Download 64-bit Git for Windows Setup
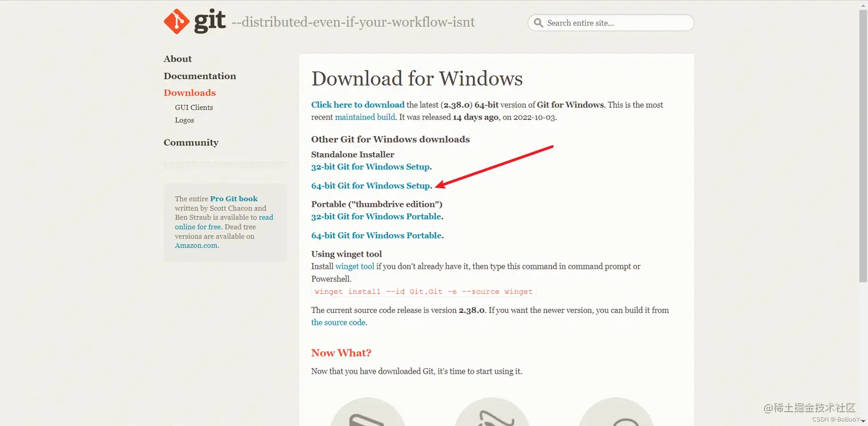868x426 pixels. click(x=370, y=185)
